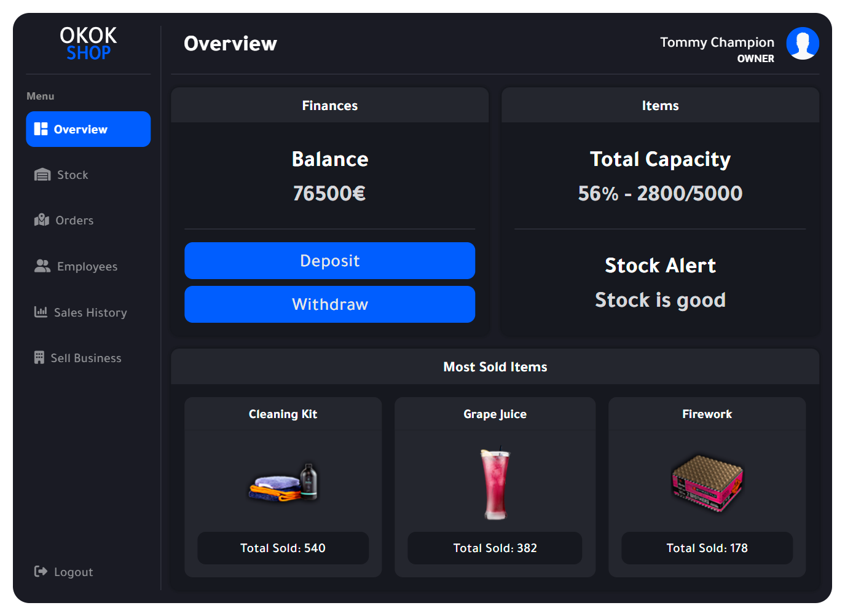The image size is (845, 616).
Task: Click the Stock warehouse icon
Action: [42, 175]
